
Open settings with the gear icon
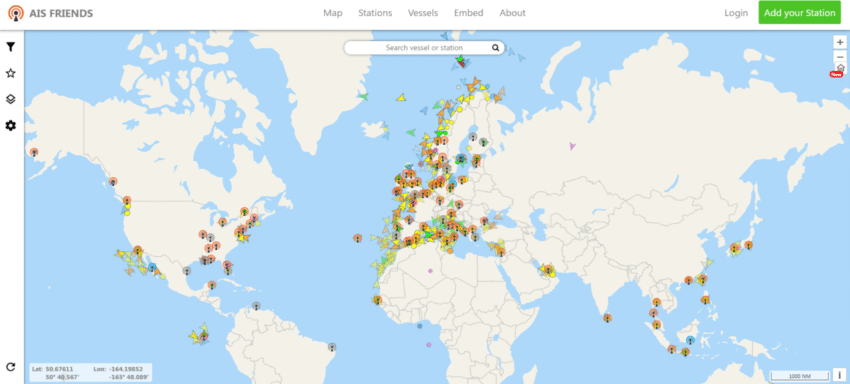(x=10, y=125)
